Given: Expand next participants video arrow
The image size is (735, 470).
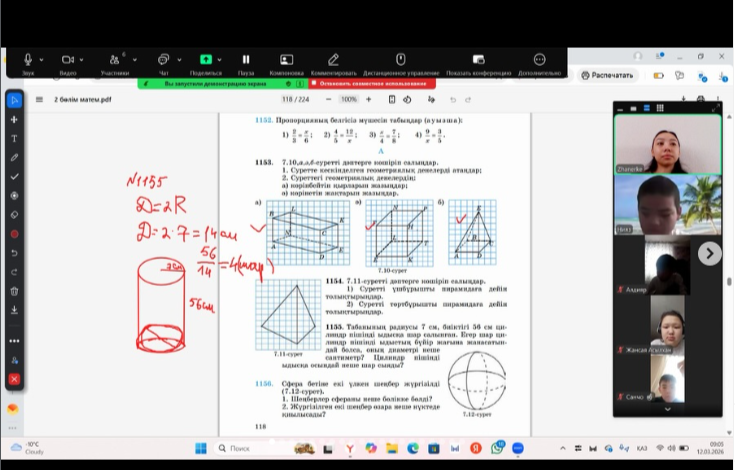Looking at the screenshot, I should click(x=709, y=253).
